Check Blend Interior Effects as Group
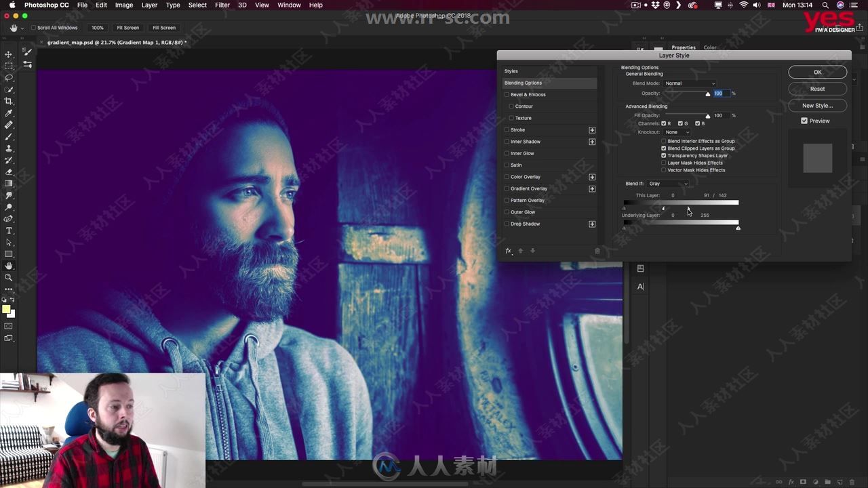Viewport: 868px width, 488px height. click(x=663, y=141)
